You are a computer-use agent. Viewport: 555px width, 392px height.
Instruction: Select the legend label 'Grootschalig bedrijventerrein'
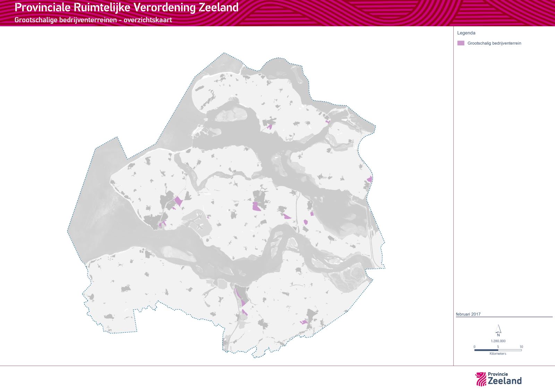(494, 43)
